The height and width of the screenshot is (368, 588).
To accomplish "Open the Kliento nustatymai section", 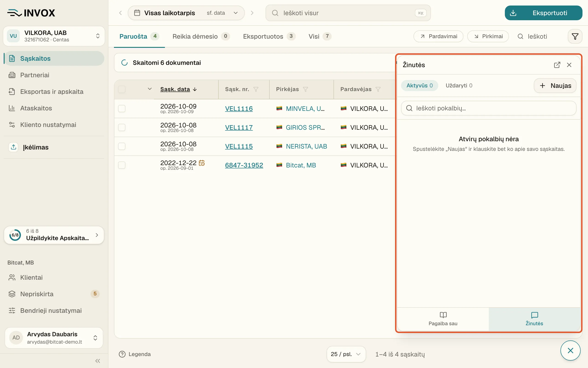I will coord(54,125).
